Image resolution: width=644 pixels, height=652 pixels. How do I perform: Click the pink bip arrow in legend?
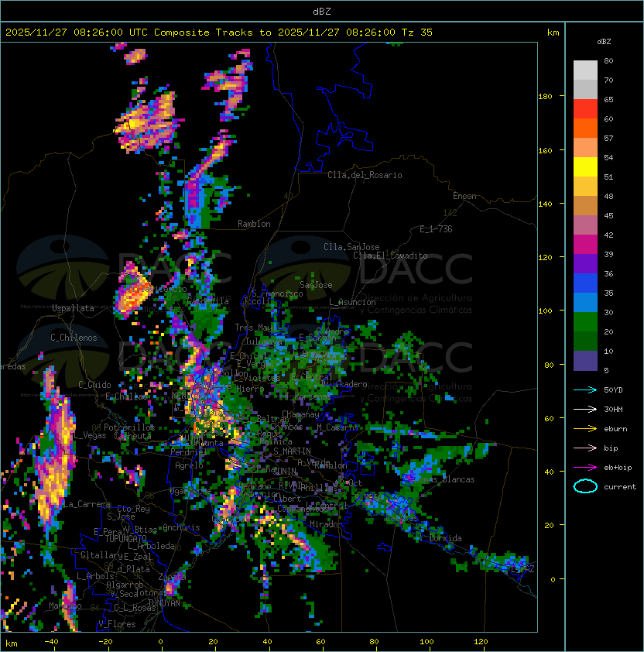pyautogui.click(x=585, y=448)
